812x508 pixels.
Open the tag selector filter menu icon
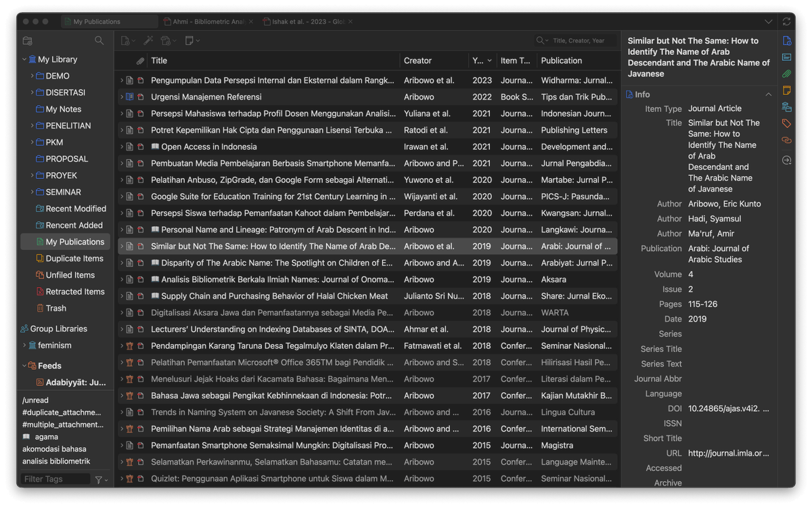101,480
